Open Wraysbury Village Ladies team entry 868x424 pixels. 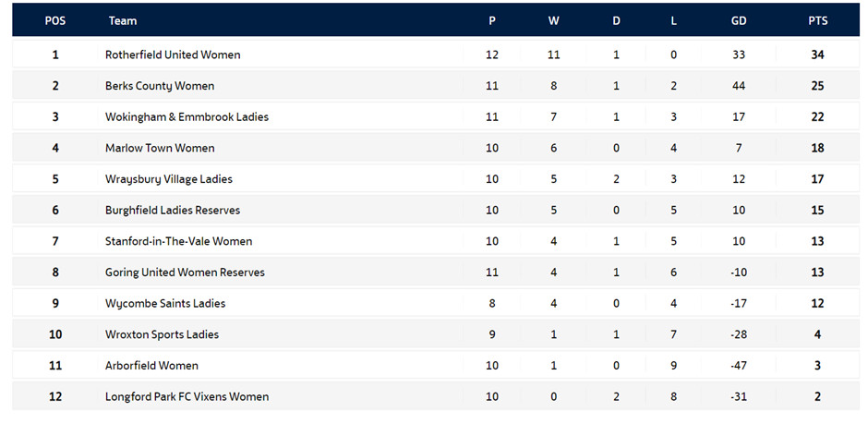click(169, 179)
